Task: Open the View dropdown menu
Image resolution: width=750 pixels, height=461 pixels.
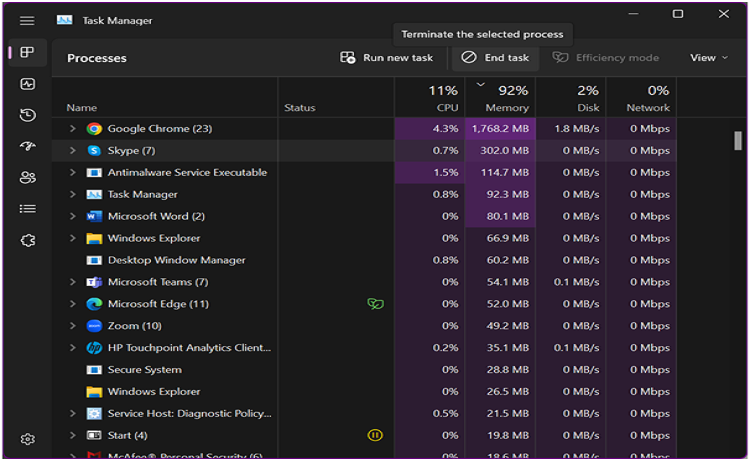Action: [x=709, y=58]
